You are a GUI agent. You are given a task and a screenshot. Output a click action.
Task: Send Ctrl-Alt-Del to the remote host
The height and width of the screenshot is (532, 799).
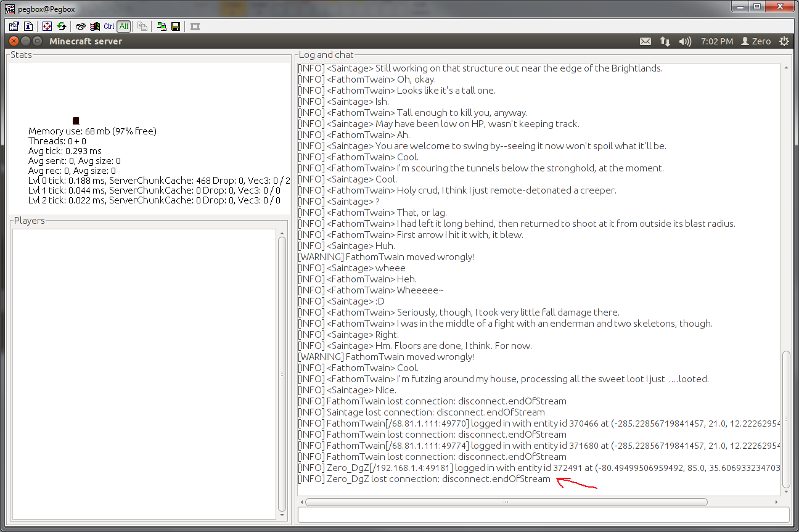pyautogui.click(x=80, y=27)
